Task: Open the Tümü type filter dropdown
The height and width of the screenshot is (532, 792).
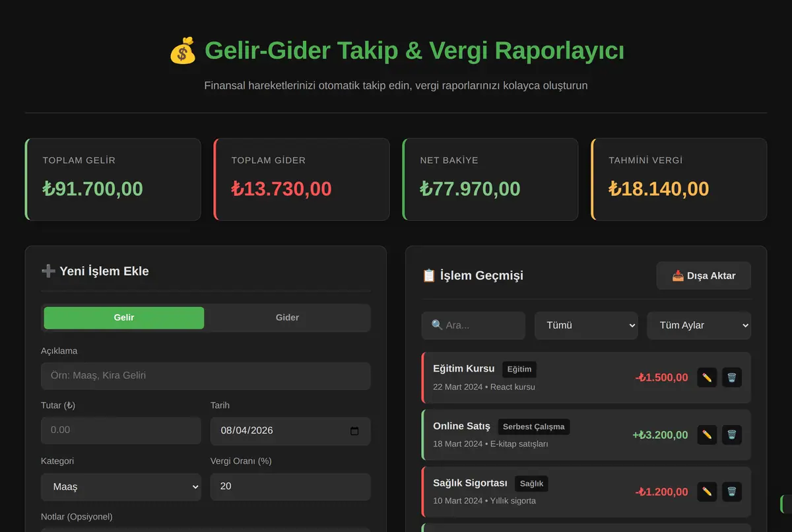Action: (586, 325)
